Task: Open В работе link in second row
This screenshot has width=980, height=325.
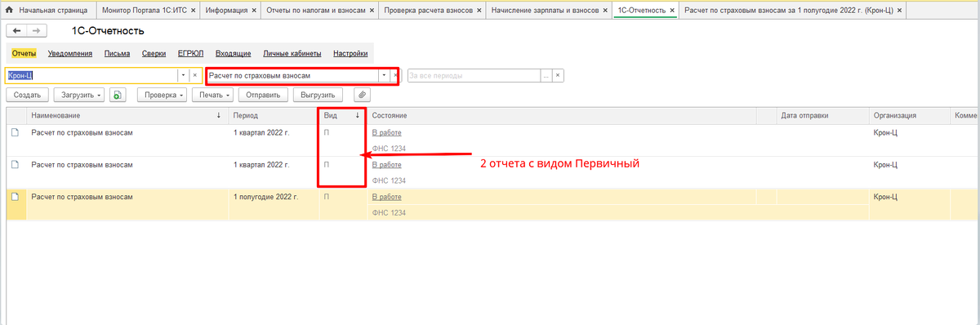Action: [386, 165]
